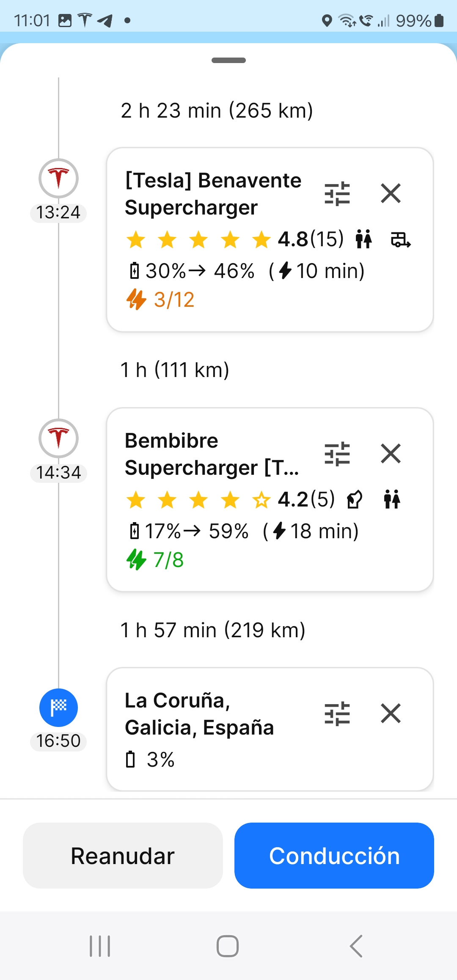
Task: Open Bembibre Supercharger card title
Action: (212, 454)
